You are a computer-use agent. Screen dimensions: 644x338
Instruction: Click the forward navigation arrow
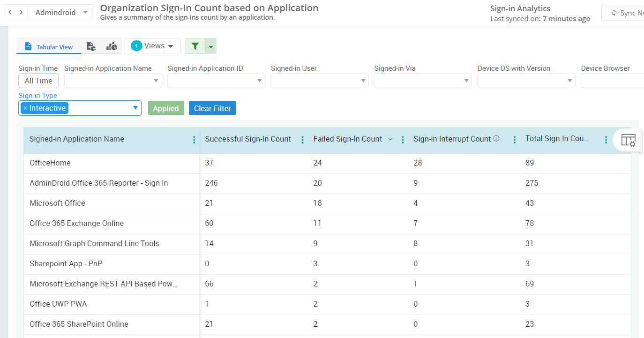[21, 12]
